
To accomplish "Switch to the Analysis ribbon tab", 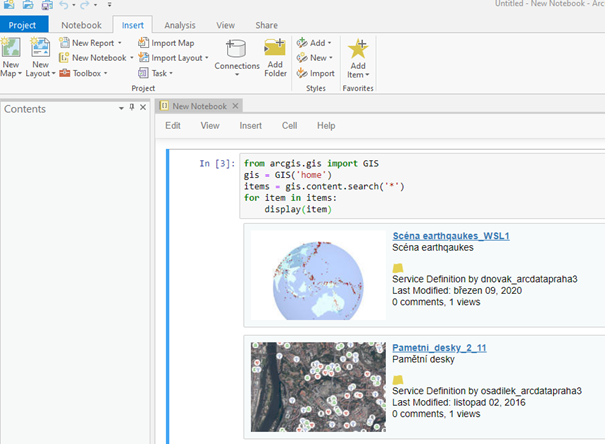I will 180,24.
